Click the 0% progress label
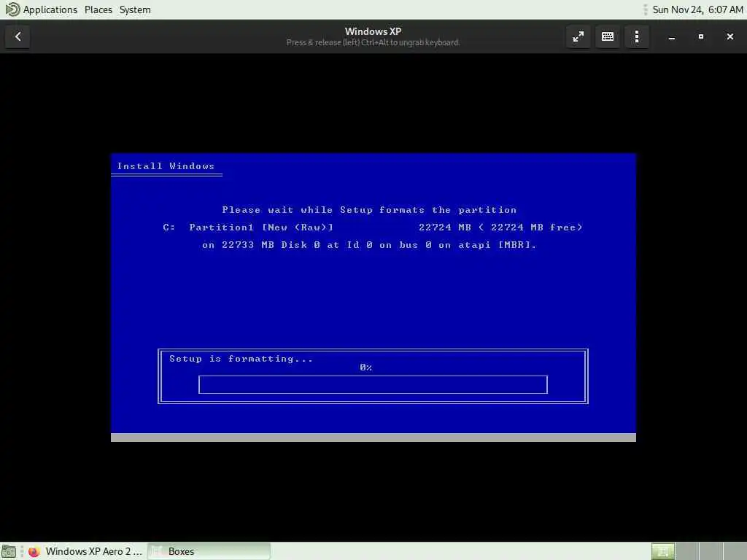 pos(366,367)
